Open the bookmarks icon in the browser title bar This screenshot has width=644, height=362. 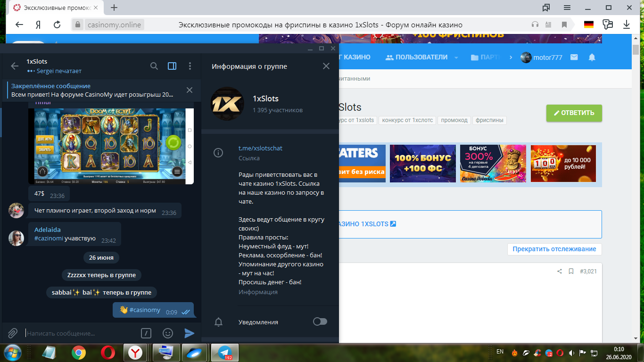pyautogui.click(x=546, y=8)
